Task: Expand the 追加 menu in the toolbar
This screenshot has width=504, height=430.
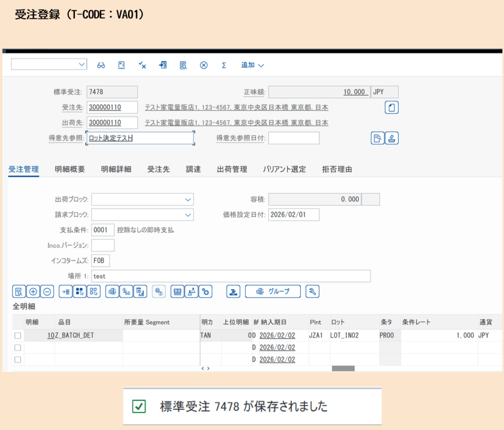Action: click(252, 65)
